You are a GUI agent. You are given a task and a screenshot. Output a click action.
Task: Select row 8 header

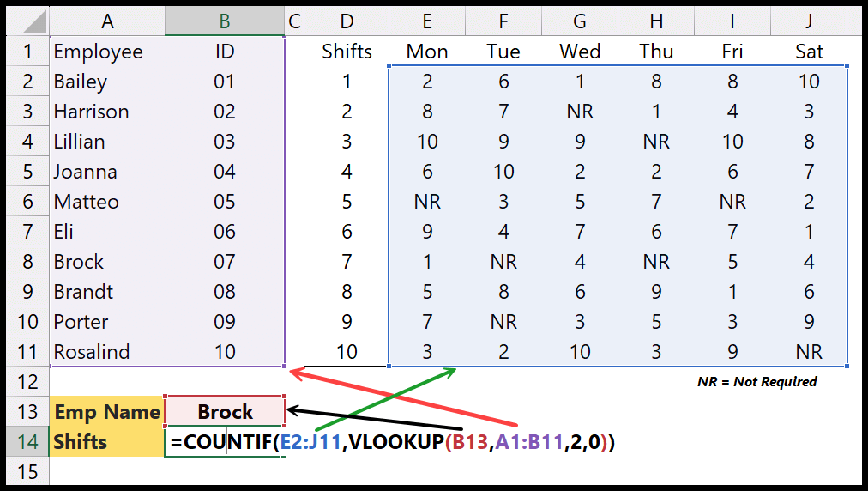27,262
